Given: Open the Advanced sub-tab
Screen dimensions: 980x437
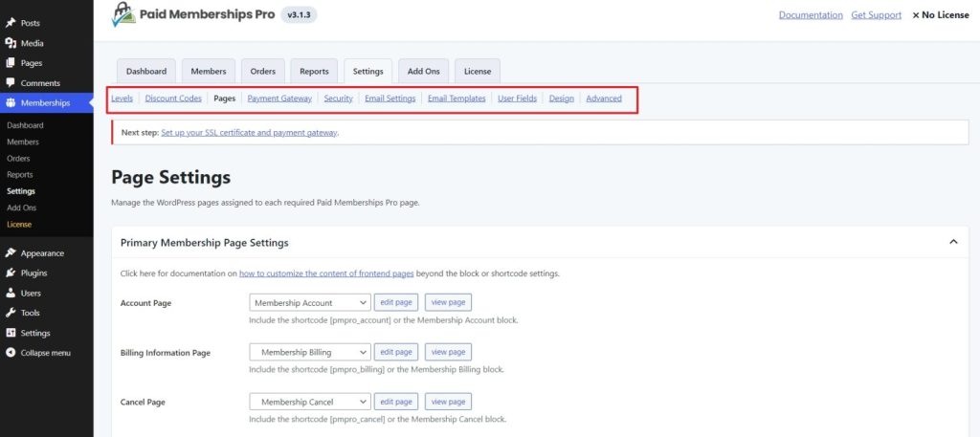Looking at the screenshot, I should (604, 98).
